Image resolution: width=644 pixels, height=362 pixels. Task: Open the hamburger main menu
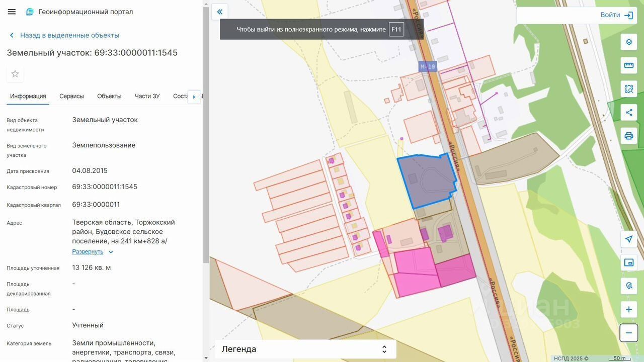pos(12,12)
